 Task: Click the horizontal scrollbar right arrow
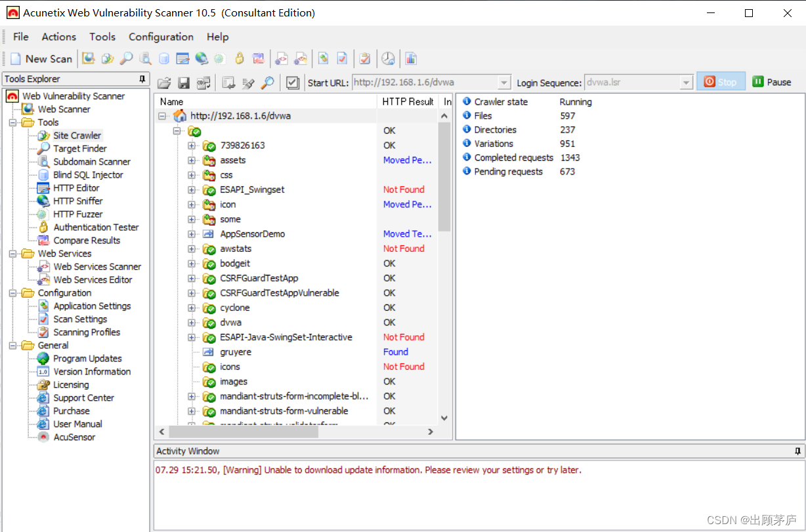tap(431, 432)
